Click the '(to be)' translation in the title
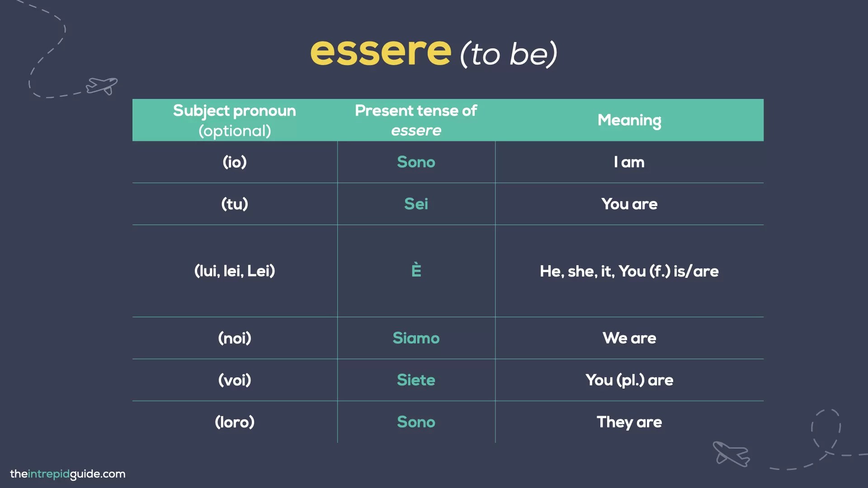Screen dimensions: 868x488 click(x=509, y=54)
